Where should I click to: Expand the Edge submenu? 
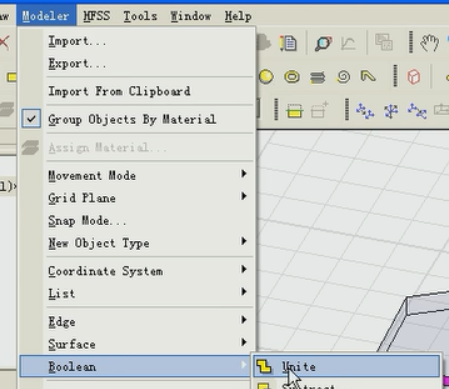(137, 322)
